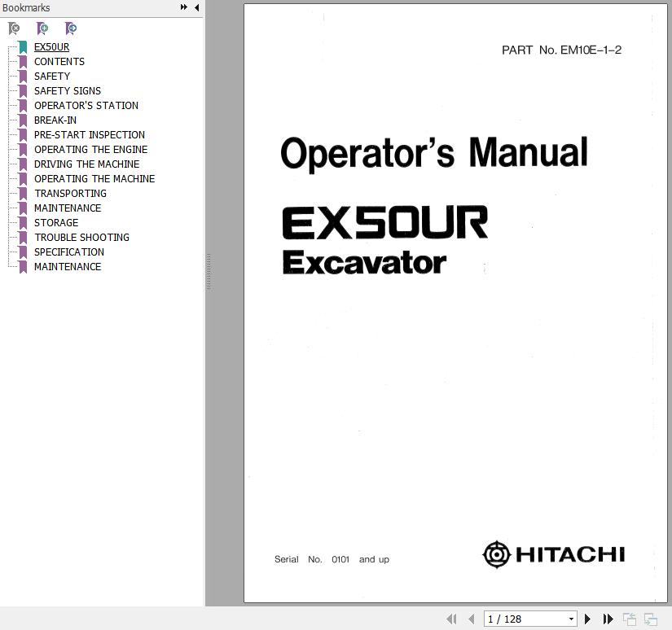Viewport: 672px width, 630px height.
Task: Go to previous page arrow
Action: pyautogui.click(x=472, y=619)
